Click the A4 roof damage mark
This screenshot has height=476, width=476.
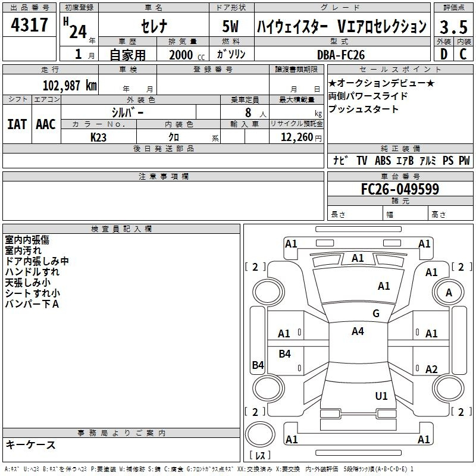[358, 331]
